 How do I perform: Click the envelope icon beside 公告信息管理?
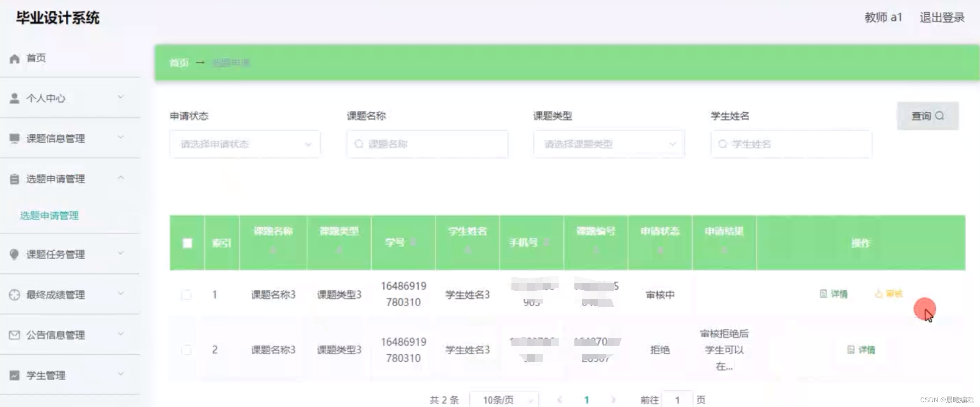click(x=15, y=335)
